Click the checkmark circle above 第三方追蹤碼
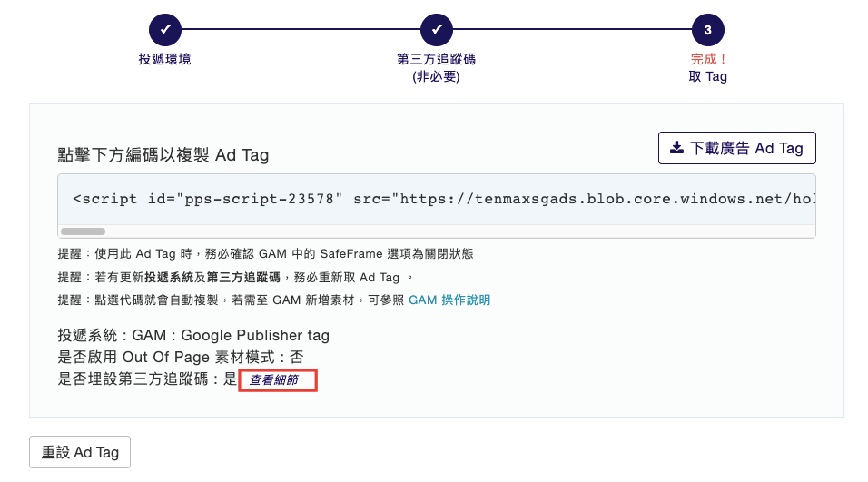868x482 pixels. tap(436, 30)
